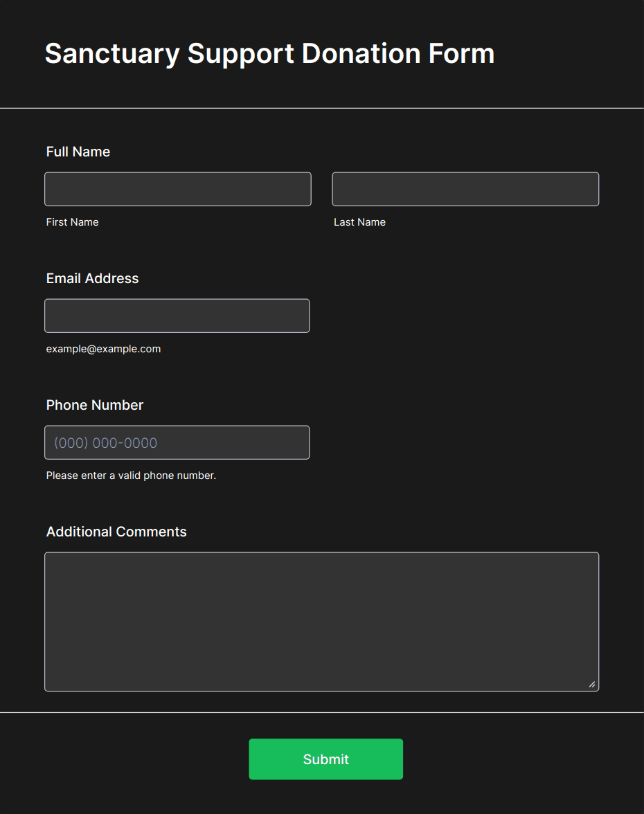Image resolution: width=644 pixels, height=814 pixels.
Task: Click the Sanctuary Support Donation Form heading
Action: [269, 53]
